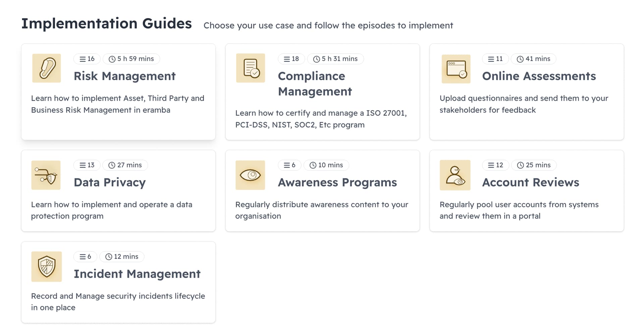Click the 25 mins duration badge

click(534, 165)
